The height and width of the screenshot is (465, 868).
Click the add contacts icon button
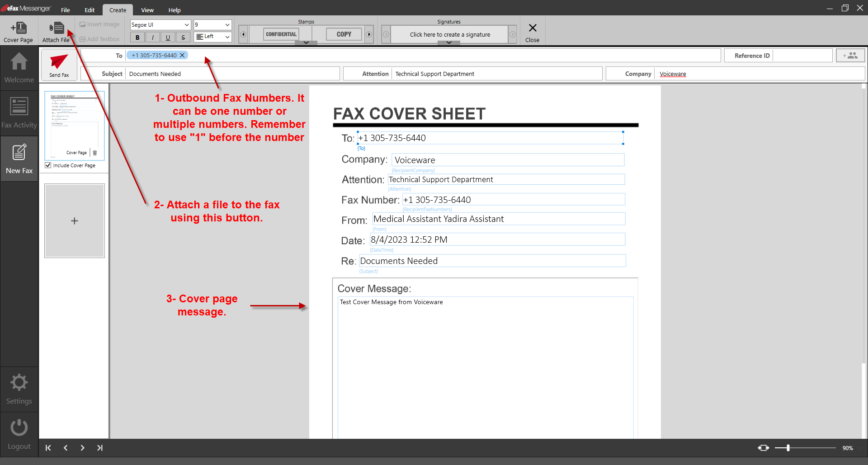click(x=850, y=56)
